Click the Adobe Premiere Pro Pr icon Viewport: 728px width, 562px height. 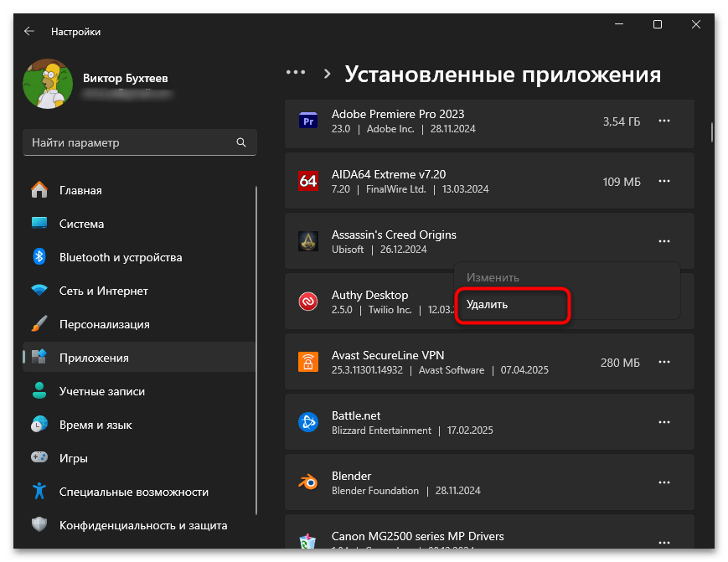tap(308, 121)
